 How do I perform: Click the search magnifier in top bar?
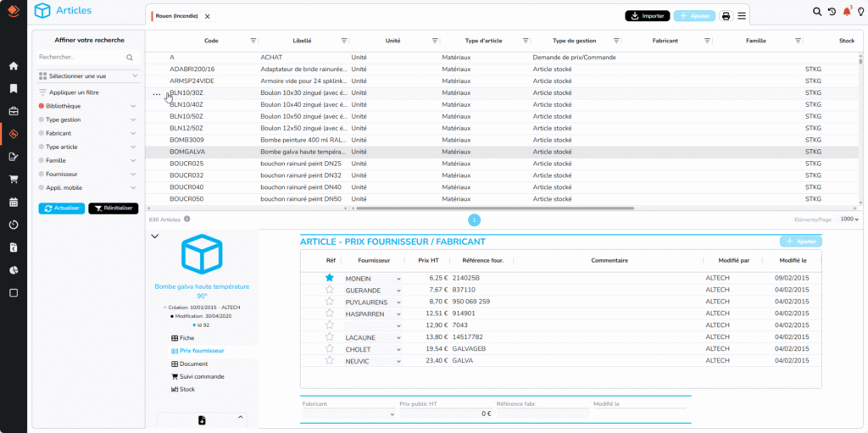[x=817, y=12]
